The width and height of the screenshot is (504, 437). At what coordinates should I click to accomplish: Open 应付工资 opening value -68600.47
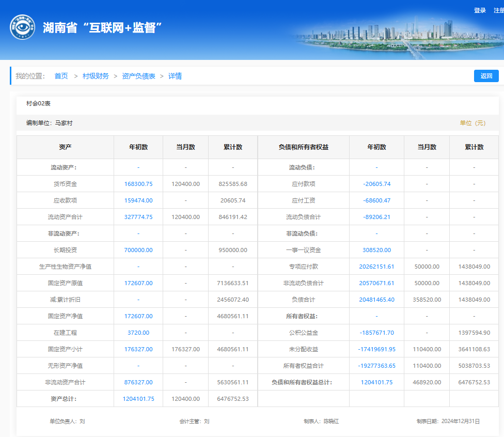click(376, 200)
